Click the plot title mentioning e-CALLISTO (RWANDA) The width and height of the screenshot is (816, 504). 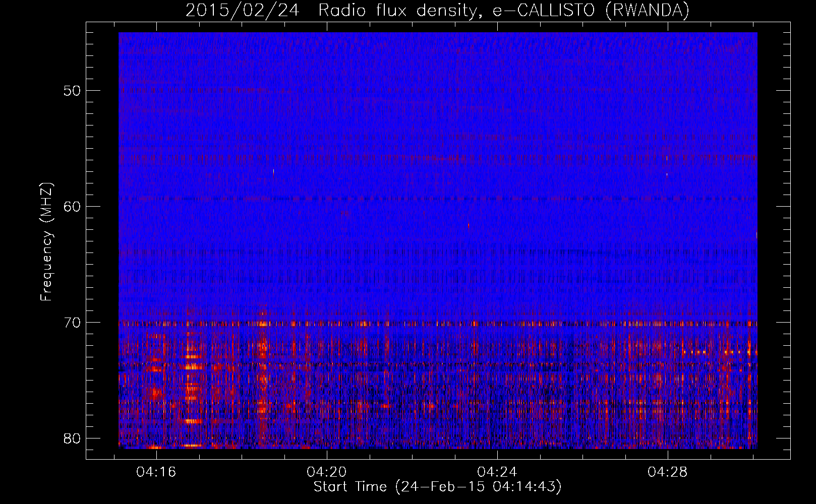tap(437, 10)
